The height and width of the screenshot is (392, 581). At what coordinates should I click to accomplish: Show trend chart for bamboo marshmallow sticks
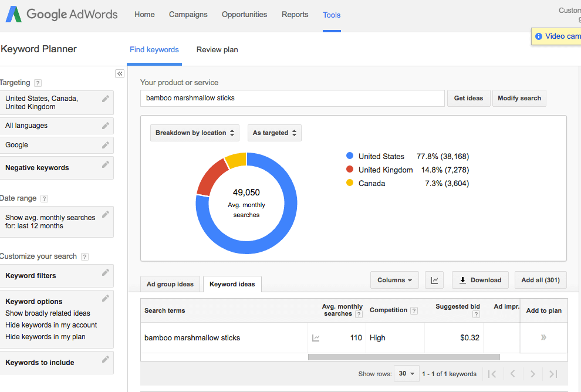[316, 338]
